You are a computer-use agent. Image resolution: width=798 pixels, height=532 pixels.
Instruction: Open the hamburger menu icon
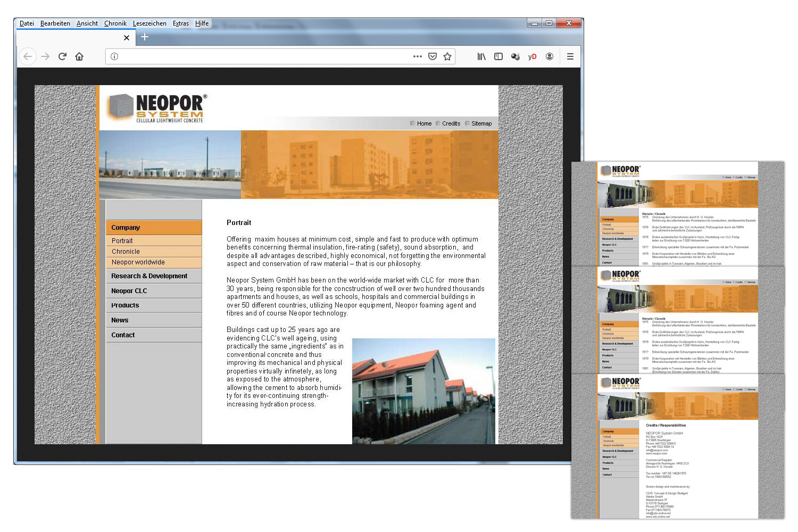(570, 56)
